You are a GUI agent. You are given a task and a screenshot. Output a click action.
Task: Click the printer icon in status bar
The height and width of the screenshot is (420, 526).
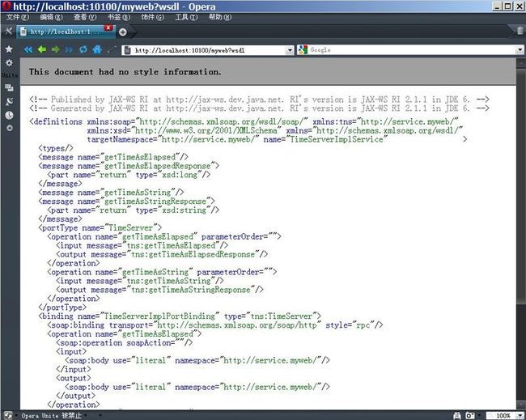tap(457, 416)
